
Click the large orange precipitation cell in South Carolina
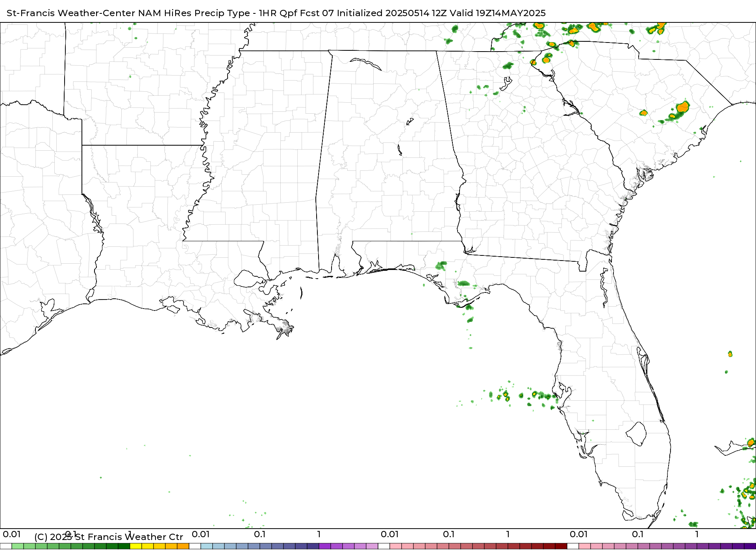(683, 107)
